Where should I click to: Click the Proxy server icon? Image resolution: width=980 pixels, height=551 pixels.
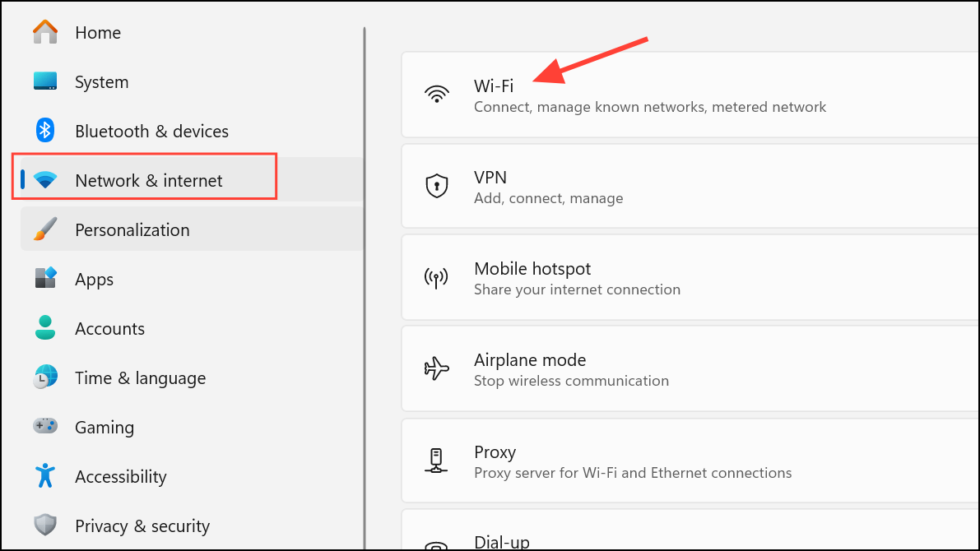[437, 460]
